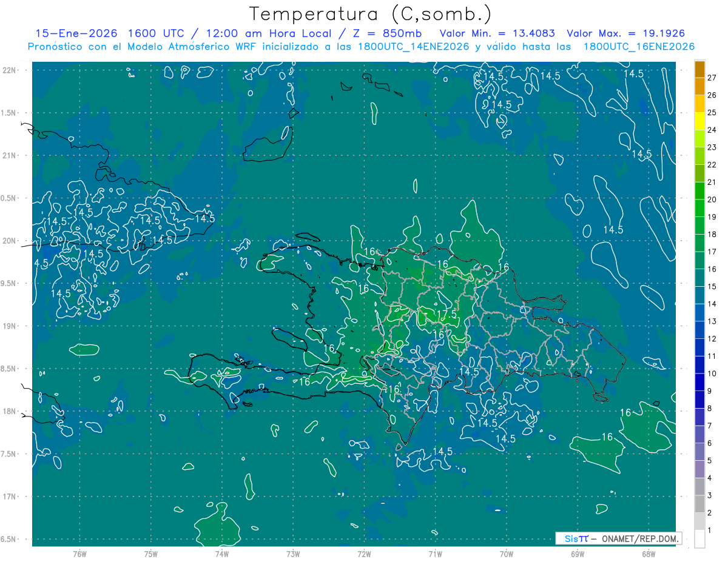Screen dimensions: 728x562
Task: Click the "69W" longitude axis label
Action: [x=578, y=555]
